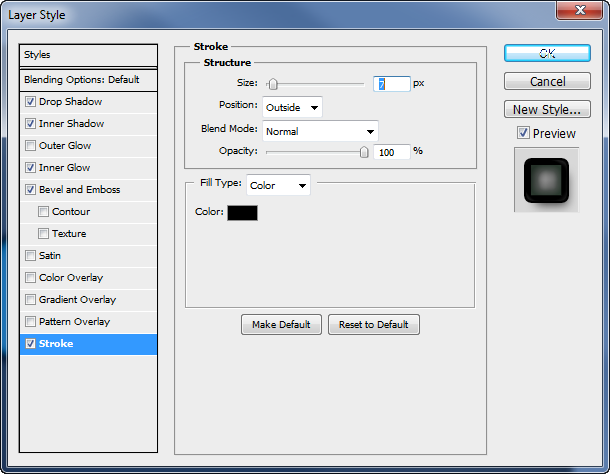Open the Inner Glow settings label
This screenshot has height=474, width=610.
click(65, 168)
